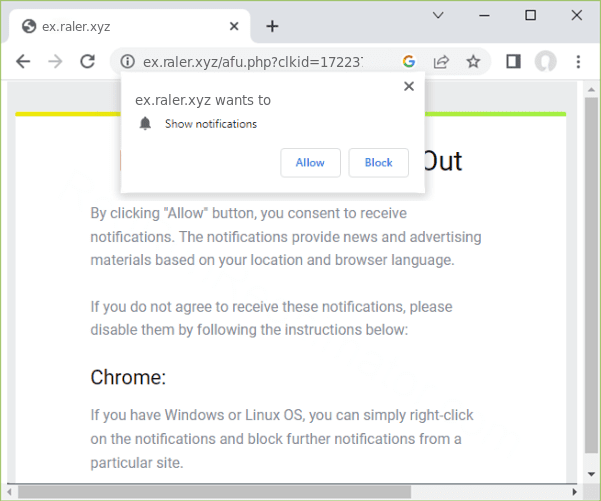Dismiss the notification permission popup
Image resolution: width=601 pixels, height=501 pixels.
(408, 87)
